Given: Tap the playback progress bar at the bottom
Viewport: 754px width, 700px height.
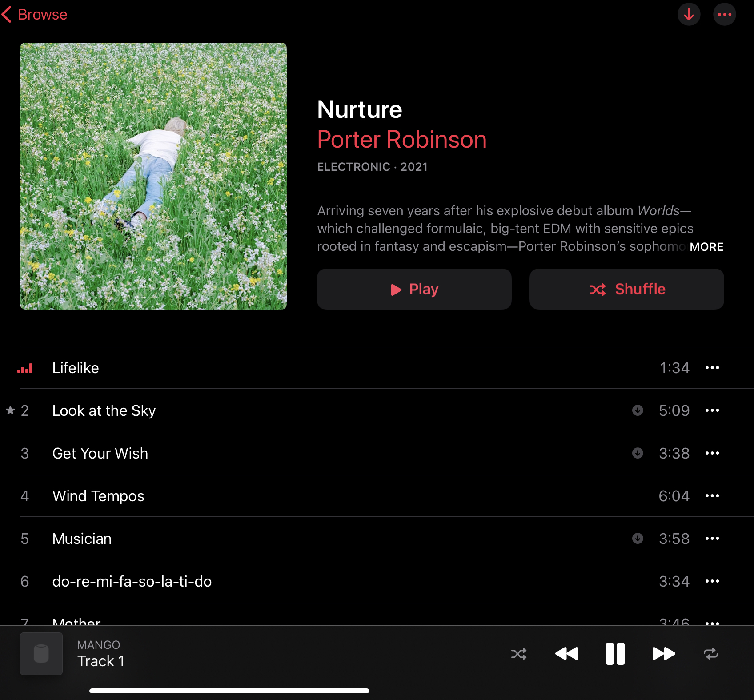Looking at the screenshot, I should [x=229, y=690].
